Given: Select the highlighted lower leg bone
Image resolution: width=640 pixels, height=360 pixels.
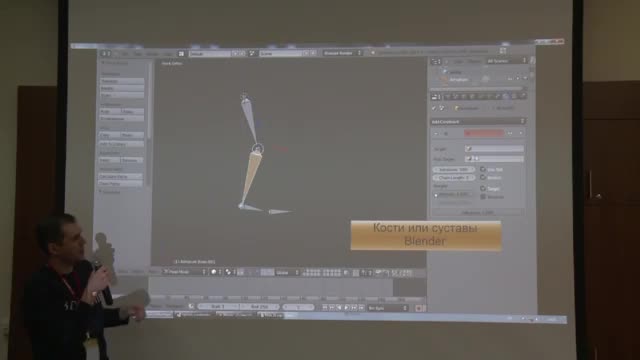Looking at the screenshot, I should [x=250, y=178].
